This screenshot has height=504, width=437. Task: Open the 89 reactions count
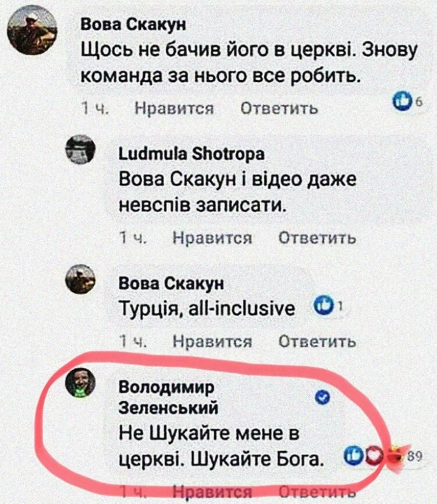(x=415, y=456)
